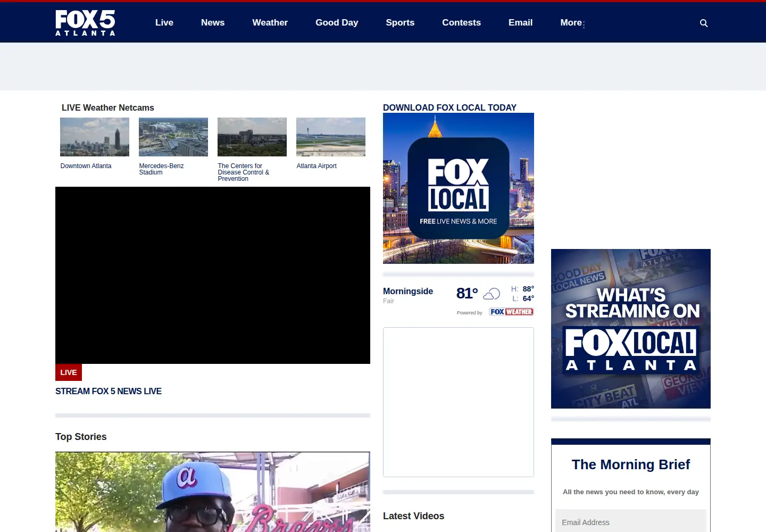Open the FOX LOCAL download banner
Screen dimensions: 766x532
point(459,188)
